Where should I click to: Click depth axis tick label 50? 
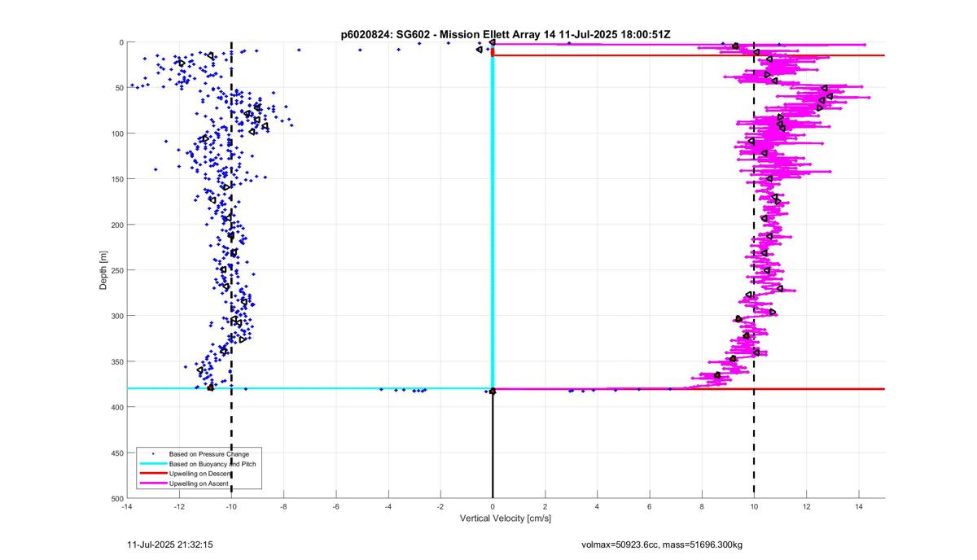(x=119, y=88)
